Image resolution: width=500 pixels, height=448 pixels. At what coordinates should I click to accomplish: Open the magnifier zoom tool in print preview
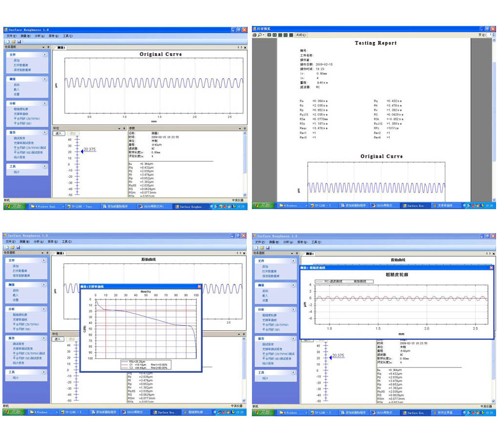pos(260,35)
